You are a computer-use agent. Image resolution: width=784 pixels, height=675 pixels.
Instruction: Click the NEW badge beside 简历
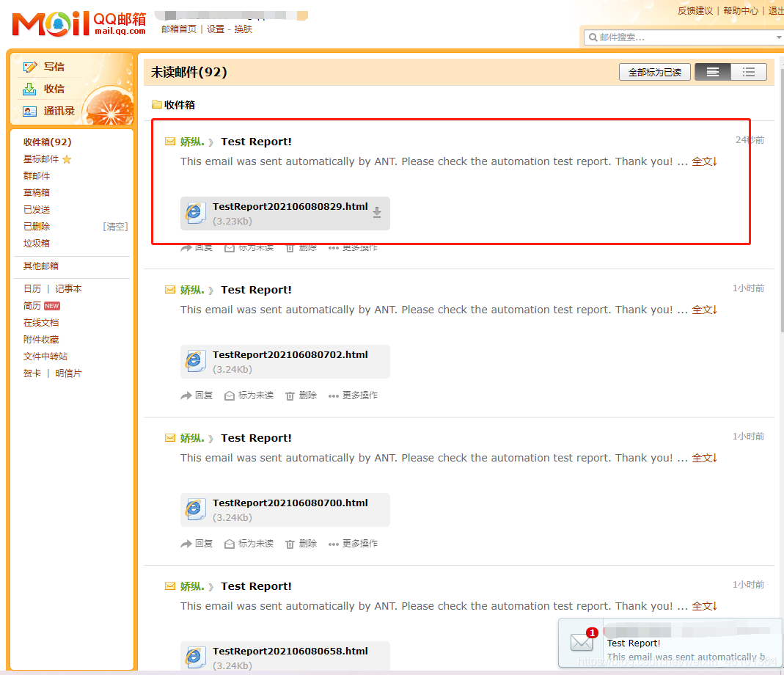click(52, 306)
